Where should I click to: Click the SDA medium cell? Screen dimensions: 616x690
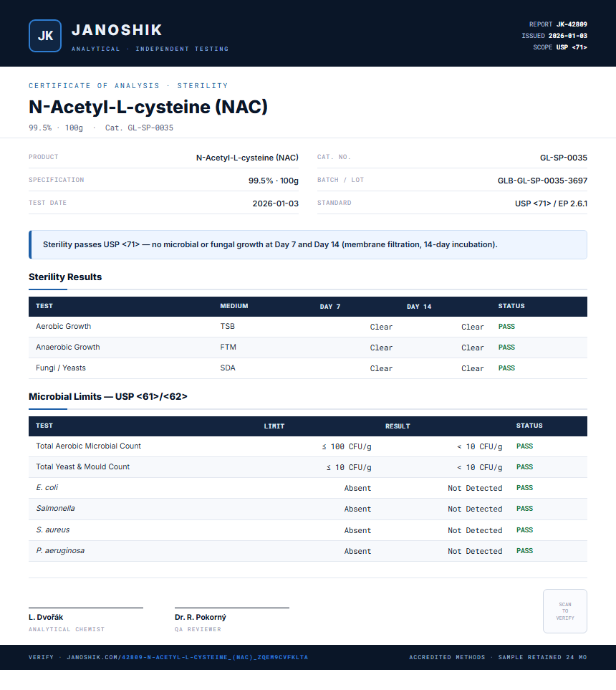[x=228, y=368]
